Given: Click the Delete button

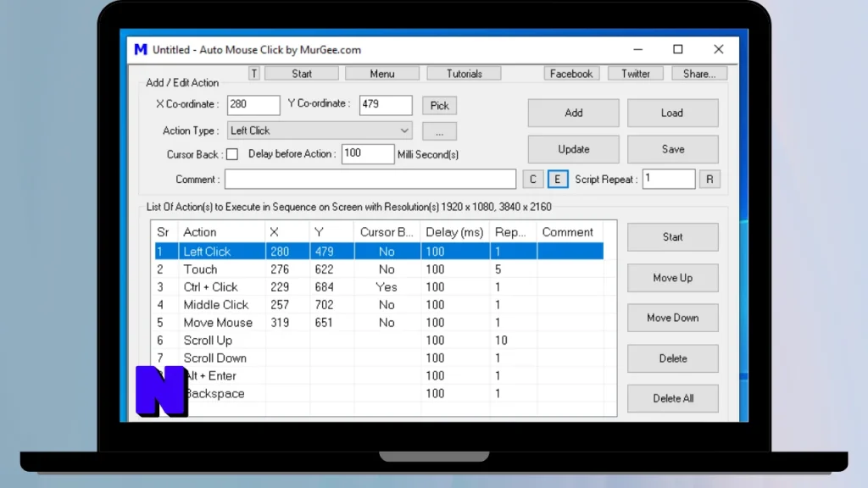Looking at the screenshot, I should click(x=672, y=358).
